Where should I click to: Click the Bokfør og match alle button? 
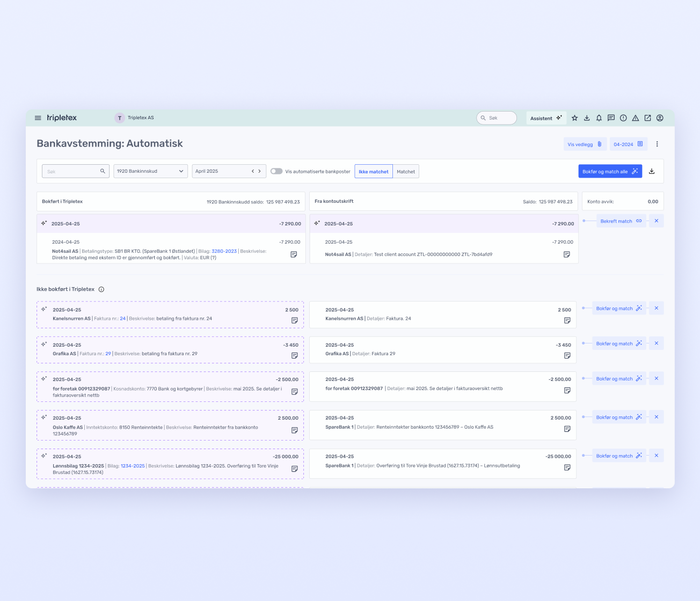[610, 172]
